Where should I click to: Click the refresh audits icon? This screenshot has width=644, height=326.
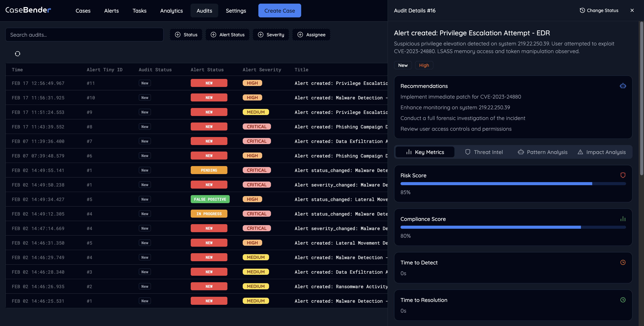[x=18, y=54]
